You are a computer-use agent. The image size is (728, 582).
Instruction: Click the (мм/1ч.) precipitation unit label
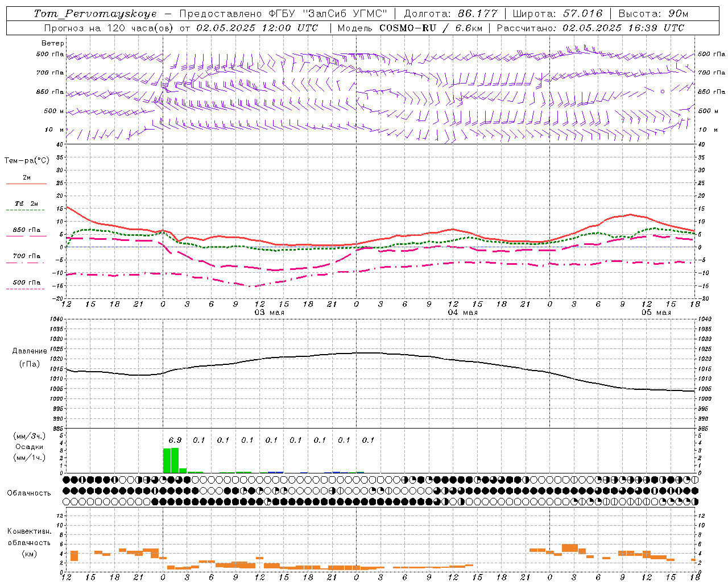[x=30, y=458]
